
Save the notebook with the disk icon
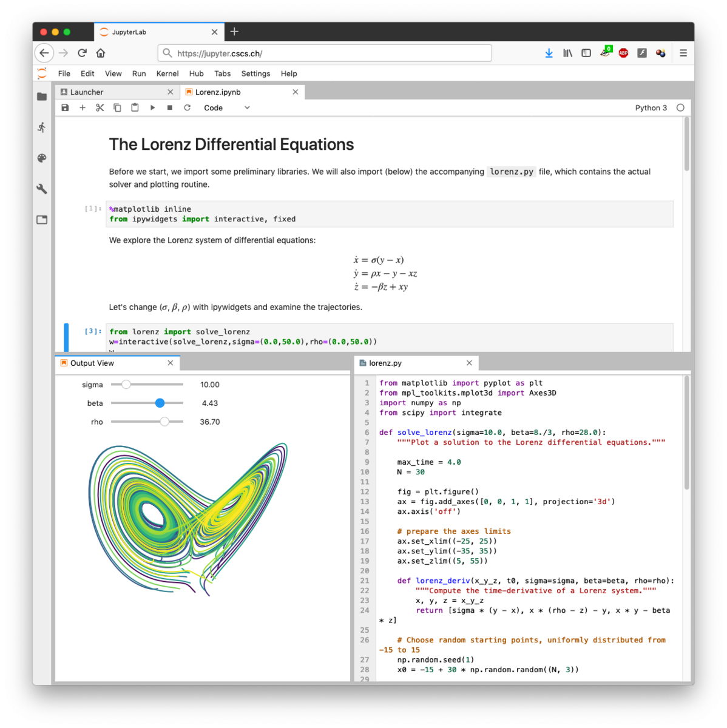pos(65,107)
